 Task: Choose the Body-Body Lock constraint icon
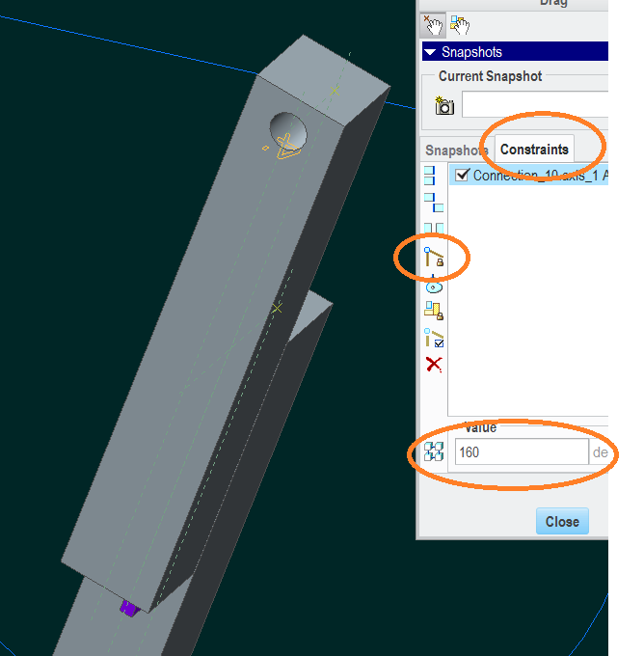(434, 311)
